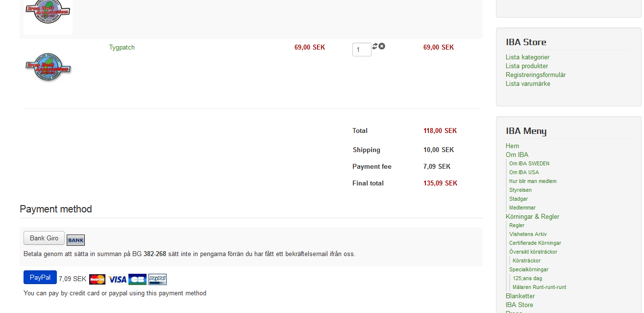Remove Tygpatch using the X icon
Viewport: 644px width, 313px height.
click(382, 46)
